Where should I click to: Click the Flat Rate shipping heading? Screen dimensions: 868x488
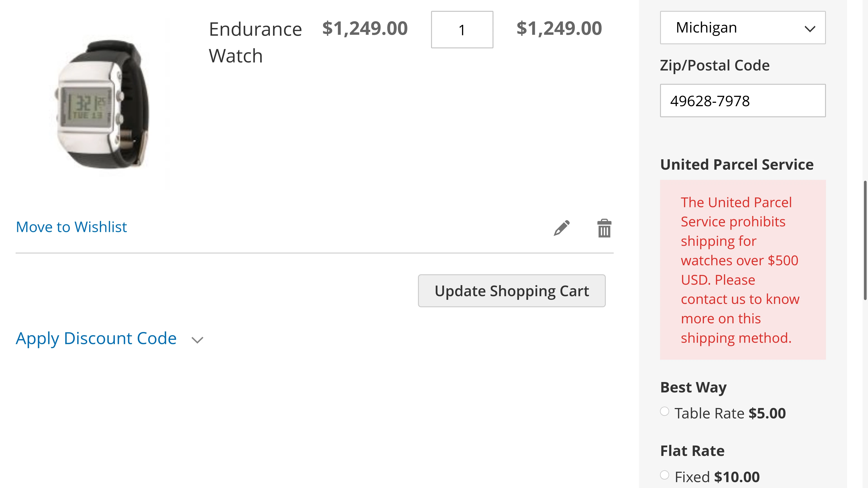[692, 451]
